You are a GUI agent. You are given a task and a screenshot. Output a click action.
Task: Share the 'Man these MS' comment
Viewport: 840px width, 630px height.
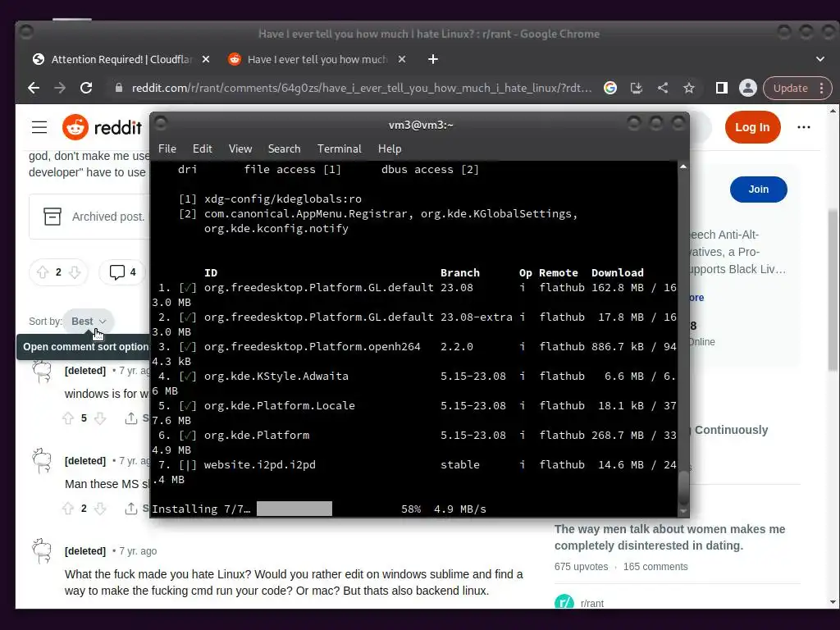(x=136, y=509)
